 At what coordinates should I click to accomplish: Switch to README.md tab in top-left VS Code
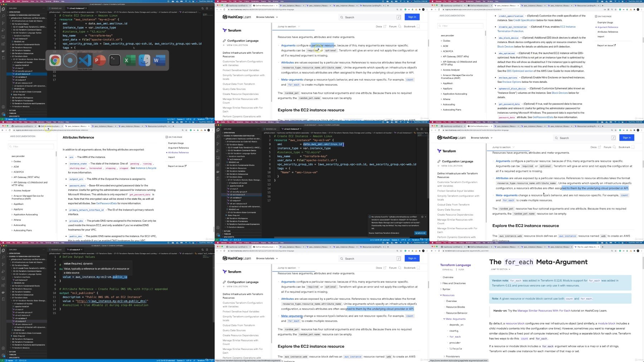(x=55, y=8)
